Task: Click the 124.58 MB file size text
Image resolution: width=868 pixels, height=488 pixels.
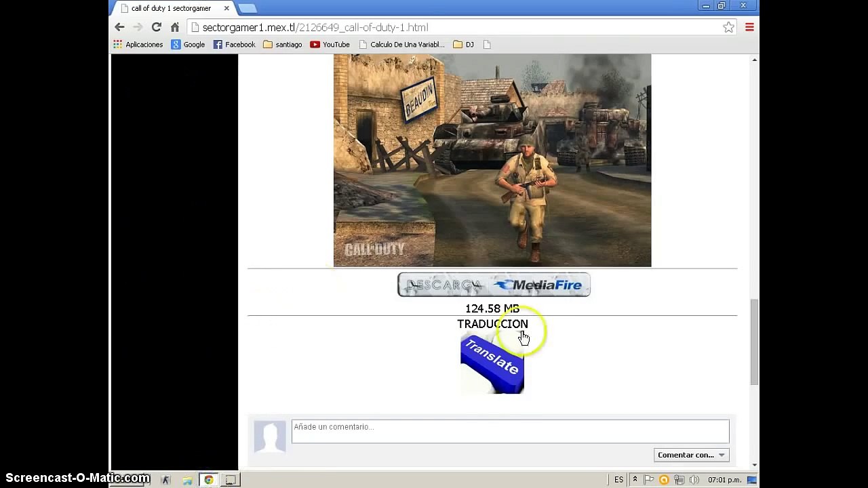Action: point(492,308)
